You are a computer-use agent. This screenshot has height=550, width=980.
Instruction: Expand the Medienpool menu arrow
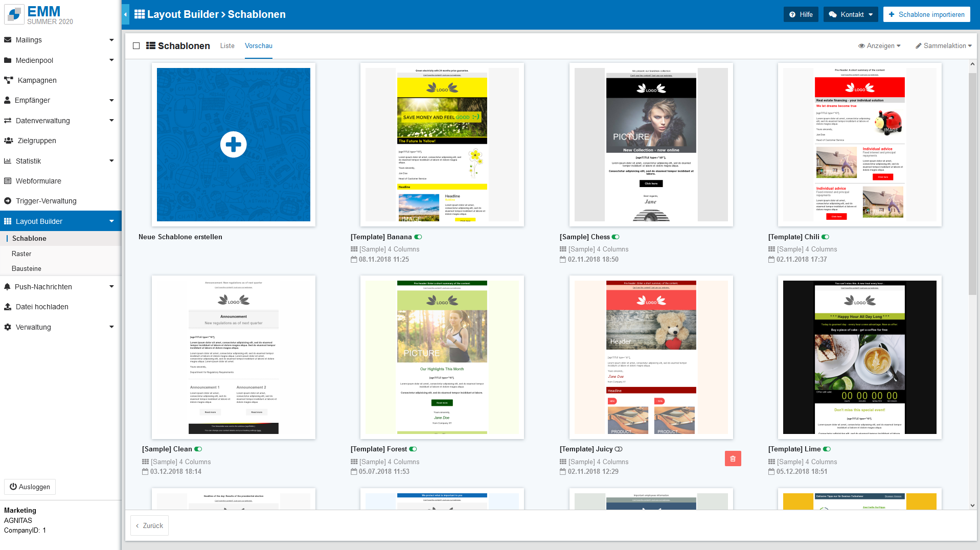111,60
